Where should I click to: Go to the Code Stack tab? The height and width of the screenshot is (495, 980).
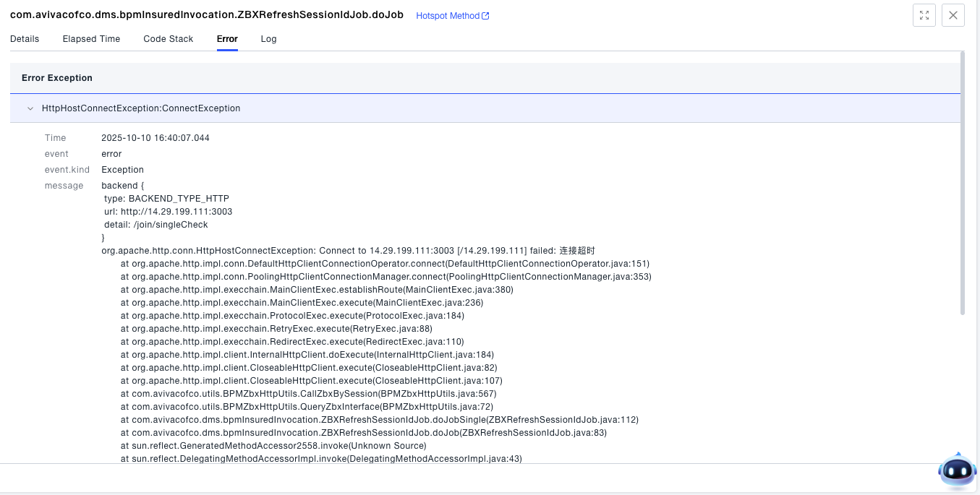point(168,39)
